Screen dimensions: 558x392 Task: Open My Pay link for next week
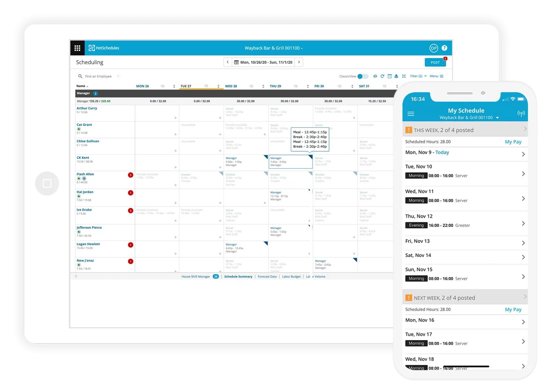point(513,309)
